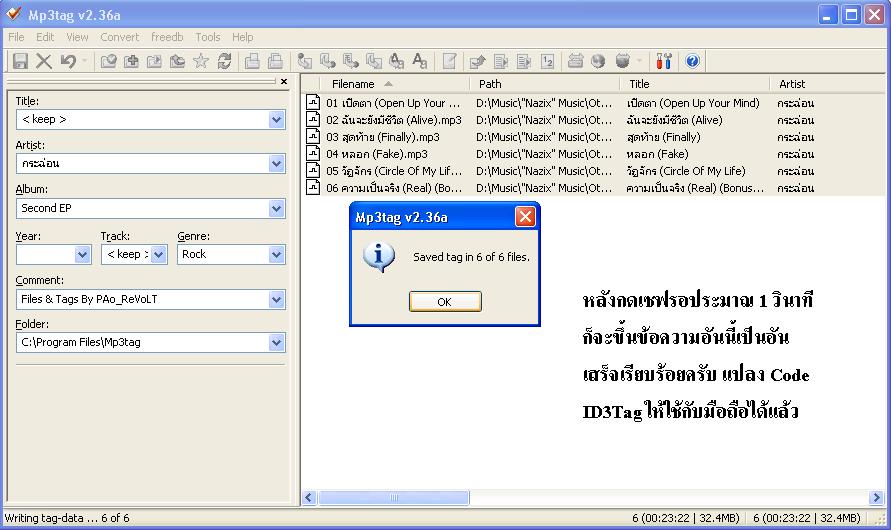The height and width of the screenshot is (530, 891).
Task: Open the Convert menu
Action: click(x=119, y=37)
